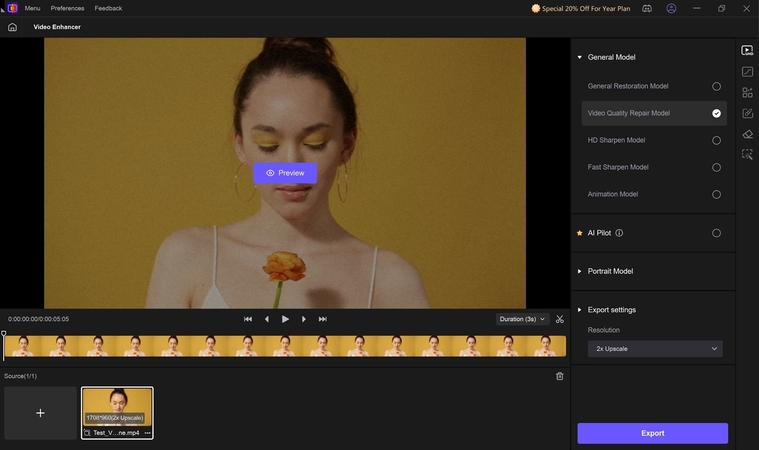759x450 pixels.
Task: Open the Duration (3s) dropdown
Action: coord(523,319)
